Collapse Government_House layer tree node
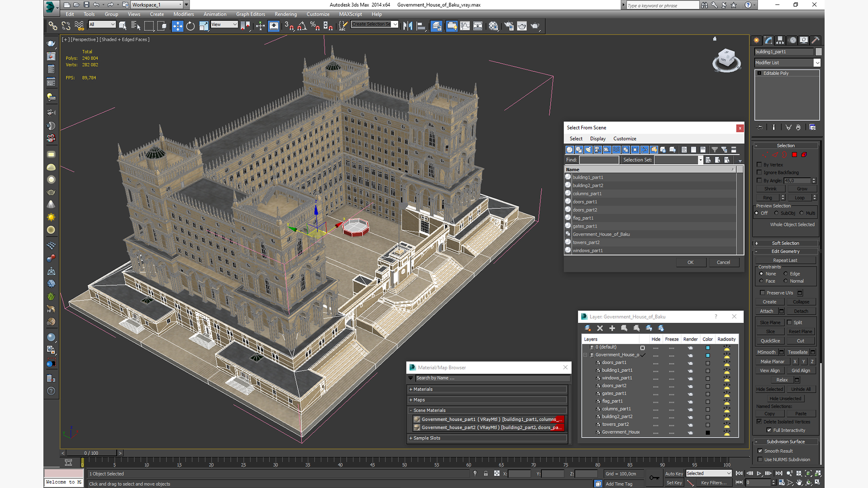The width and height of the screenshot is (868, 488). tap(585, 355)
